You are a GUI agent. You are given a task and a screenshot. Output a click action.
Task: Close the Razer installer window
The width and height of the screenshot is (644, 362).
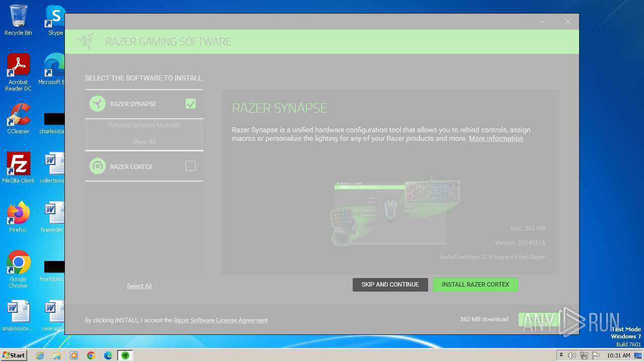coord(568,22)
